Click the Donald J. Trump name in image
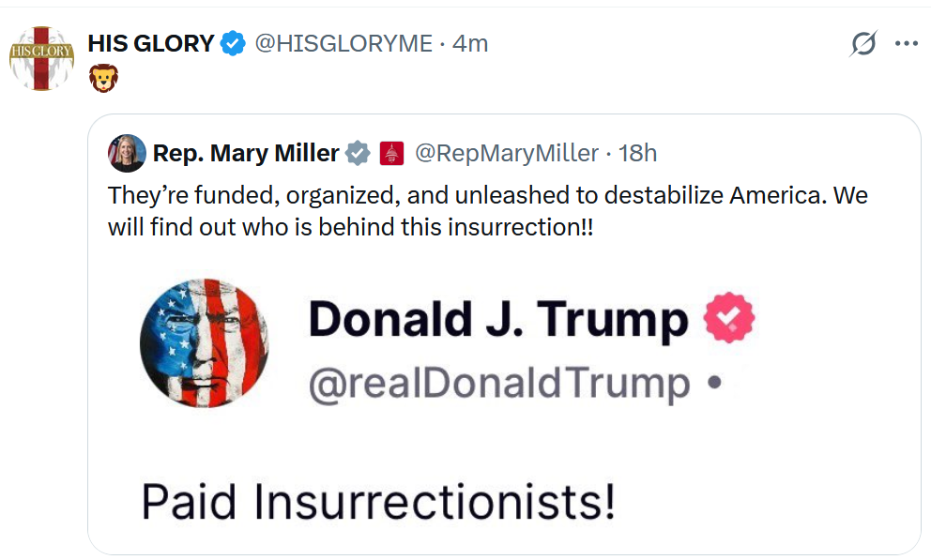The image size is (931, 560). point(498,320)
